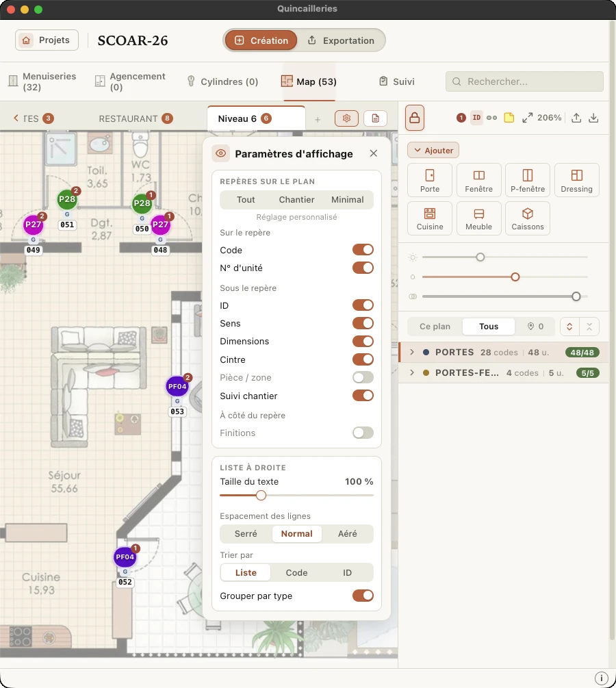The height and width of the screenshot is (688, 616).
Task: Add a Porte element
Action: pyautogui.click(x=430, y=180)
